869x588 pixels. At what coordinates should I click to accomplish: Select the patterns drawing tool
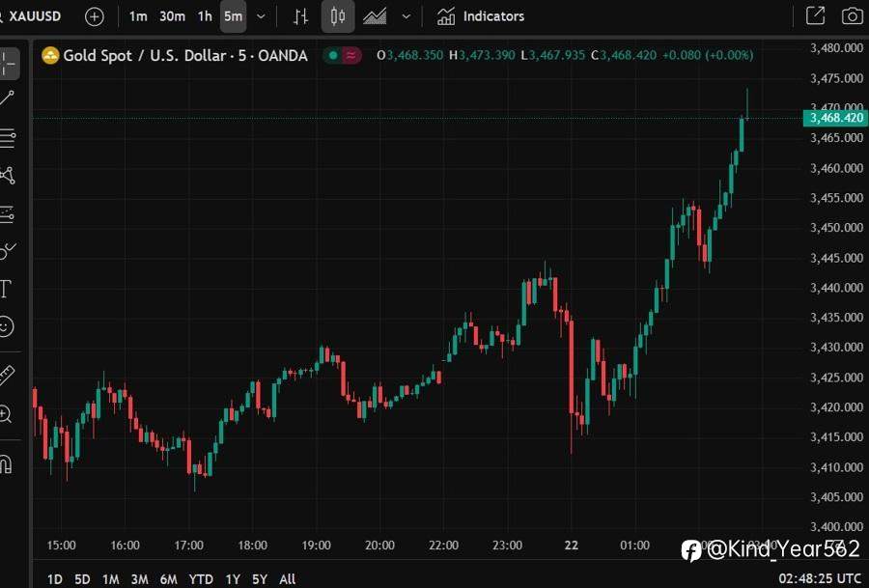pos(7,176)
